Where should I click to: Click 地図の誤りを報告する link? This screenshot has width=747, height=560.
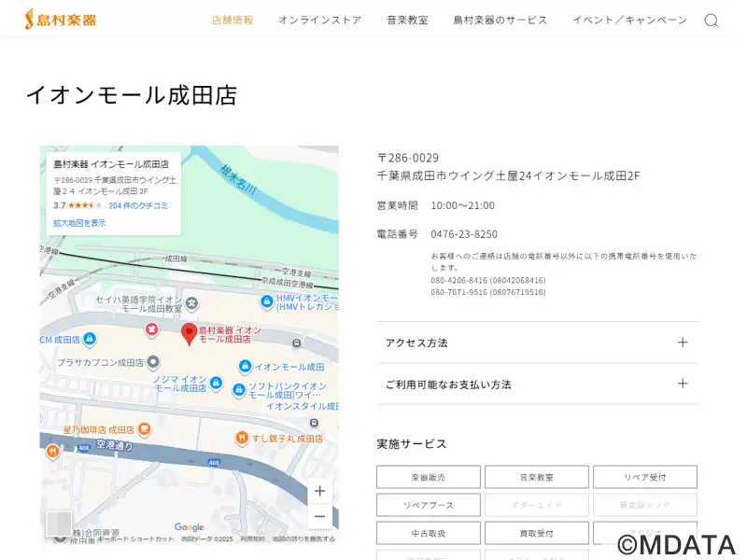point(303,539)
